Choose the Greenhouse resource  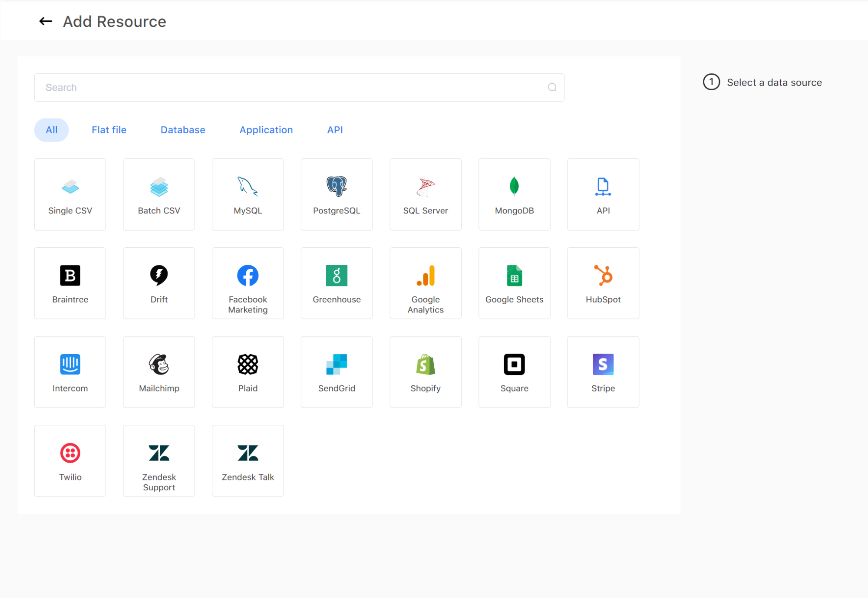[337, 283]
